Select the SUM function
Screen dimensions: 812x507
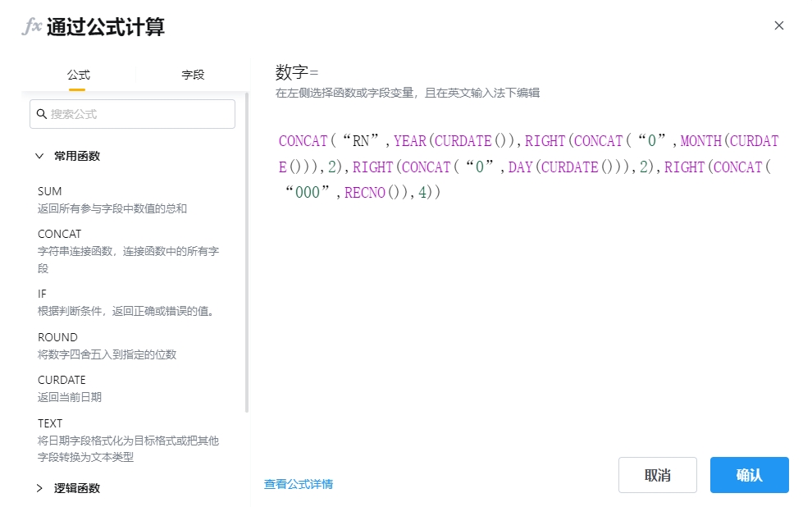(49, 191)
